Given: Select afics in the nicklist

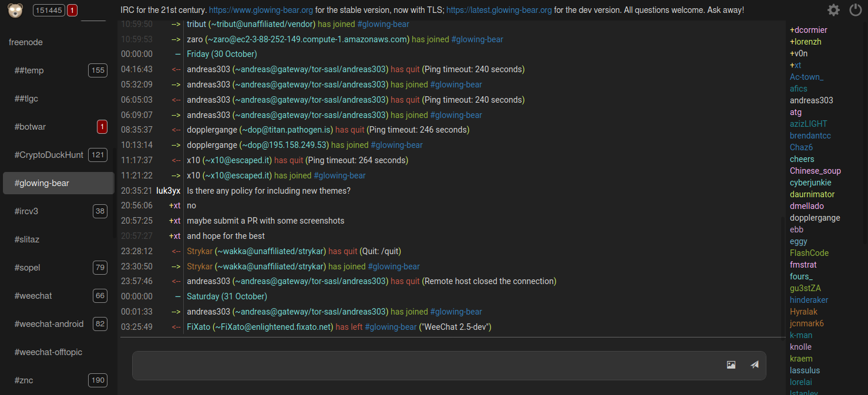Looking at the screenshot, I should (x=799, y=89).
